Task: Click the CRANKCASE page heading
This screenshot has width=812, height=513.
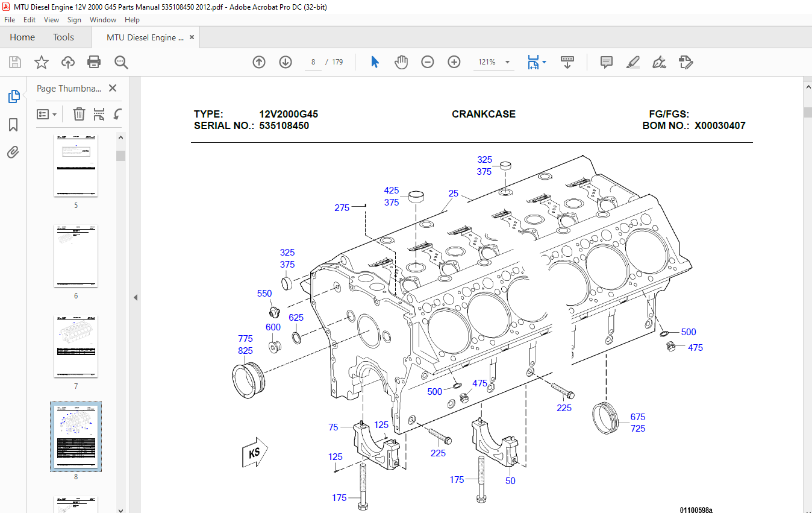Action: tap(484, 114)
